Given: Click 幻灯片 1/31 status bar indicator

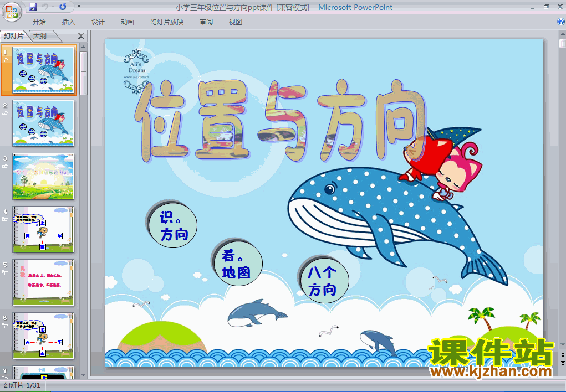Looking at the screenshot, I should [22, 385].
